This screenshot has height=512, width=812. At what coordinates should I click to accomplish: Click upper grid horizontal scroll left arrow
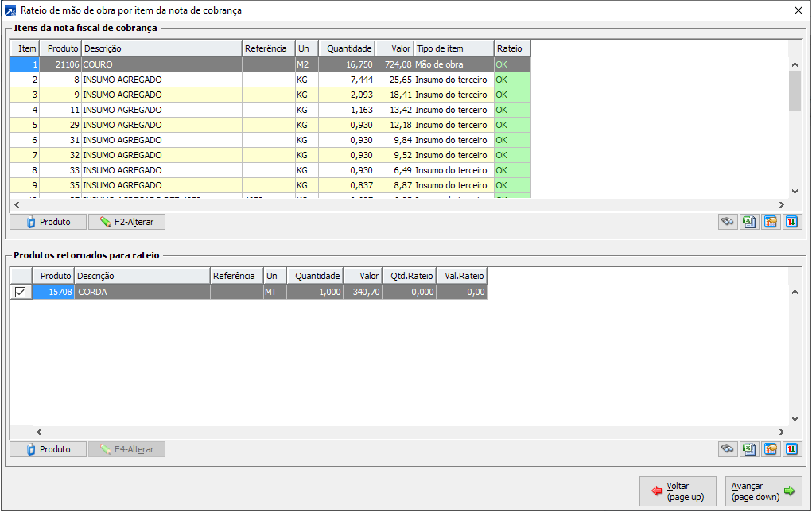pyautogui.click(x=17, y=204)
